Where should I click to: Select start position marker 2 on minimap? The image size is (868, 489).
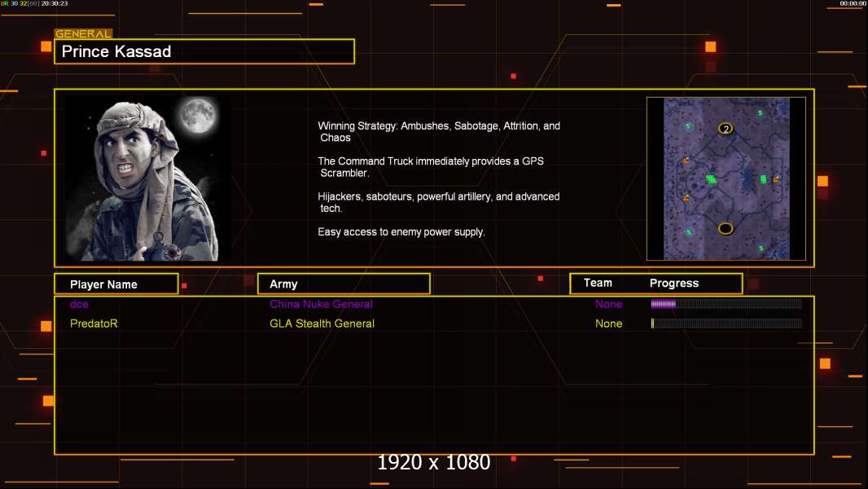(x=726, y=129)
